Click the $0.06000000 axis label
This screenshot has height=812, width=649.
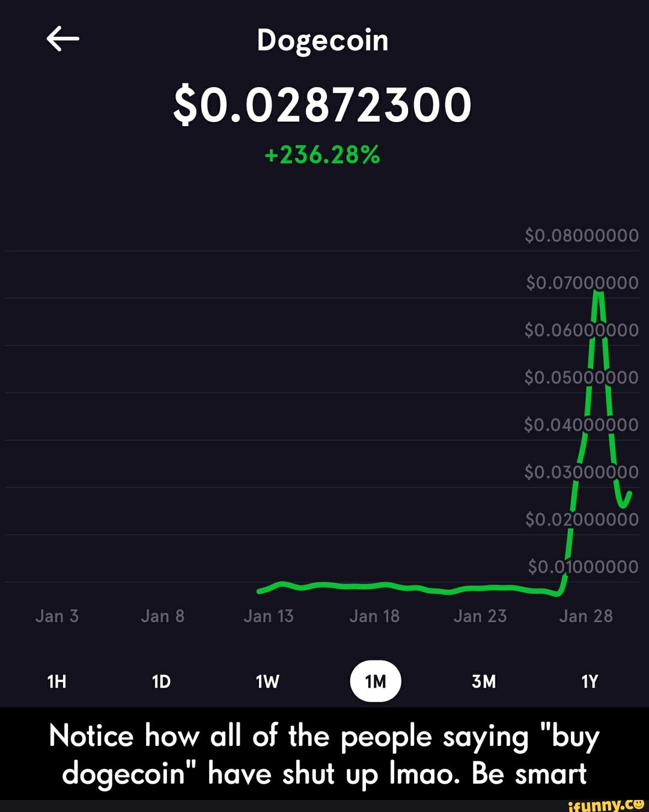(582, 330)
